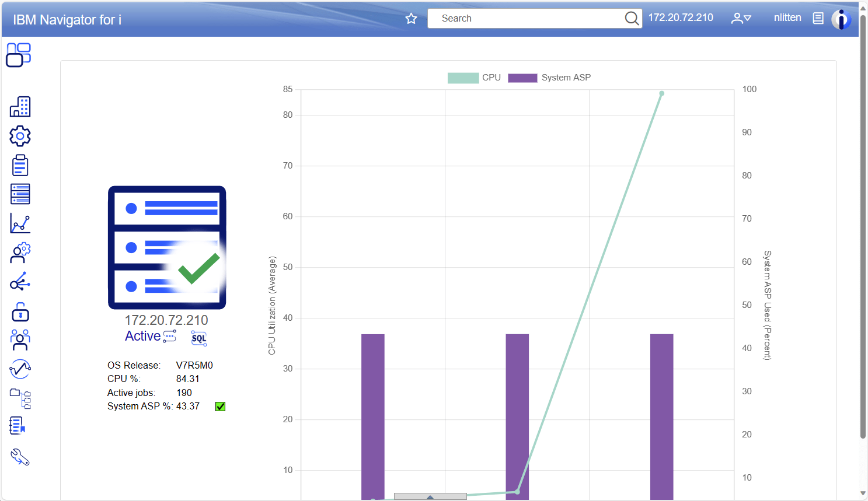868x501 pixels.
Task: Click the OS Release value V7R5M0
Action: [194, 366]
